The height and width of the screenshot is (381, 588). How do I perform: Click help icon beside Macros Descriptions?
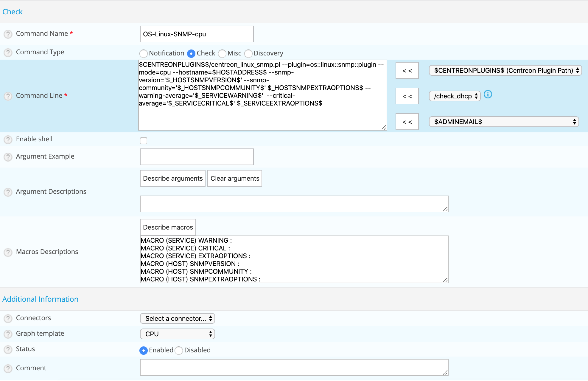point(8,252)
